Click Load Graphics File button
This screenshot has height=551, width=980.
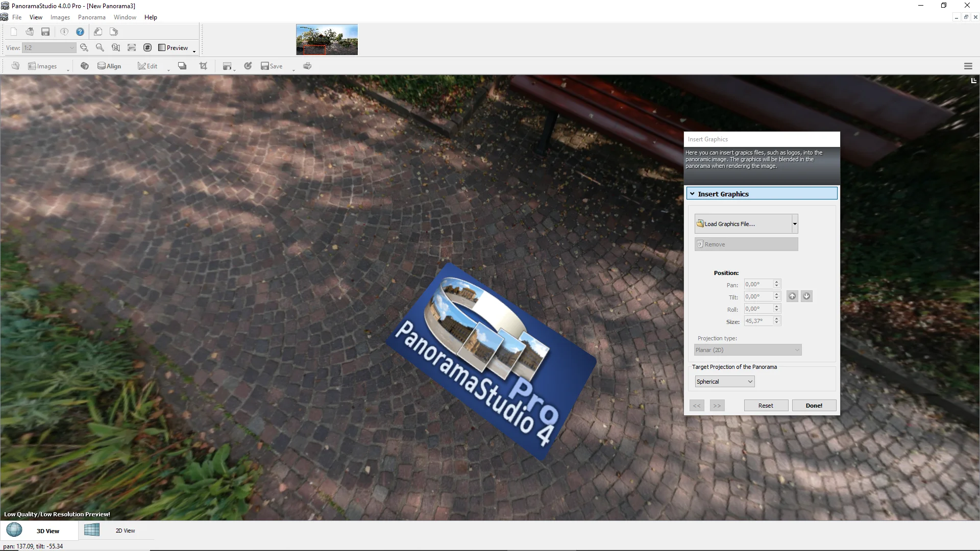coord(743,223)
